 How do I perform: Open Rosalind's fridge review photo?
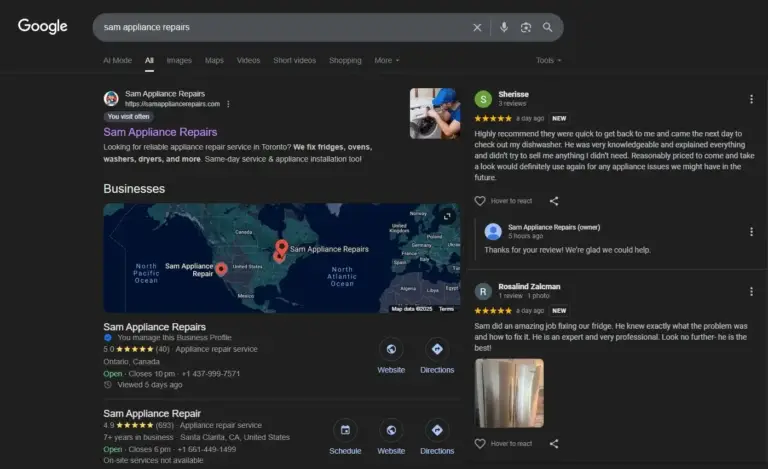[509, 393]
